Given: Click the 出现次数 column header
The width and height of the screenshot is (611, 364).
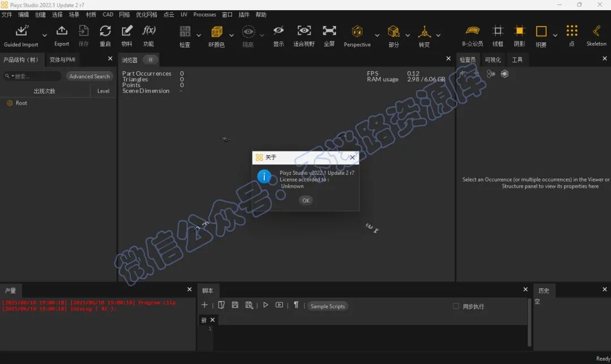Looking at the screenshot, I should (45, 91).
